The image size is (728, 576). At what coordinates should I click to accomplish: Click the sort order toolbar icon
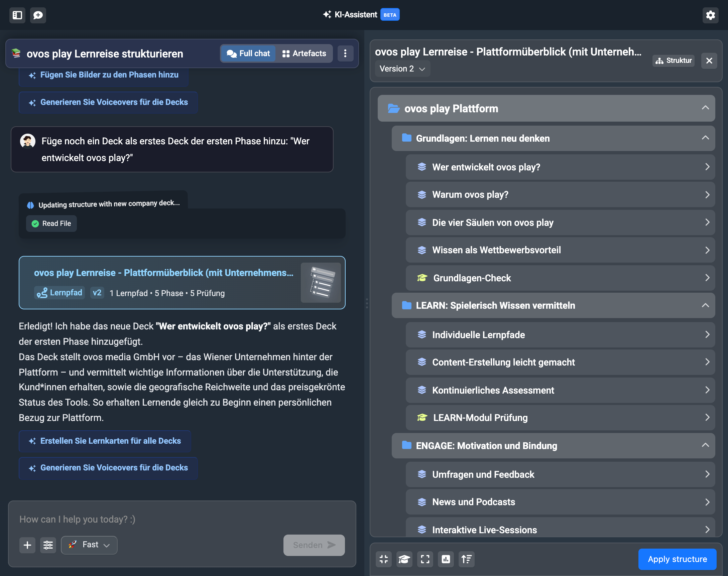(x=467, y=559)
